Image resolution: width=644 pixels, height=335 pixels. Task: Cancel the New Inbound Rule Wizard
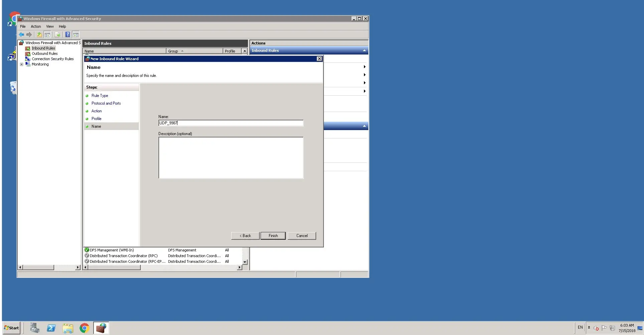pyautogui.click(x=302, y=236)
